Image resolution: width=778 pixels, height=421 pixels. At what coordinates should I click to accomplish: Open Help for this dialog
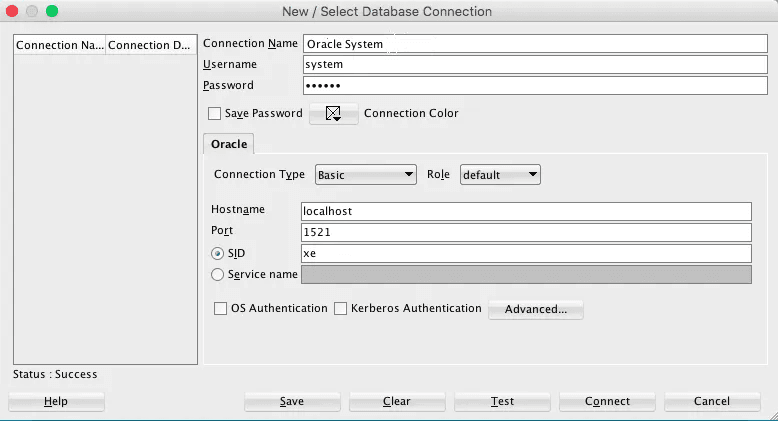(56, 401)
